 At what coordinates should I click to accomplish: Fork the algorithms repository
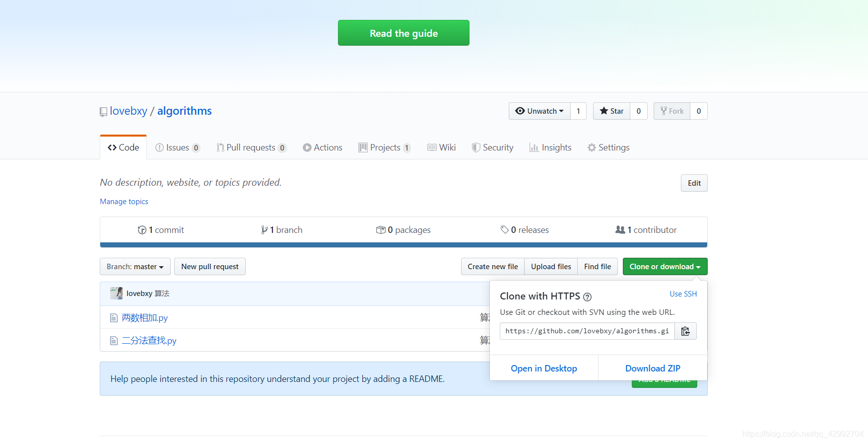(672, 111)
